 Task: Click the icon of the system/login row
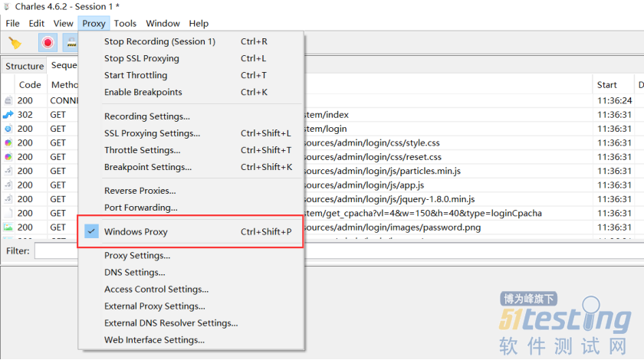pyautogui.click(x=8, y=129)
